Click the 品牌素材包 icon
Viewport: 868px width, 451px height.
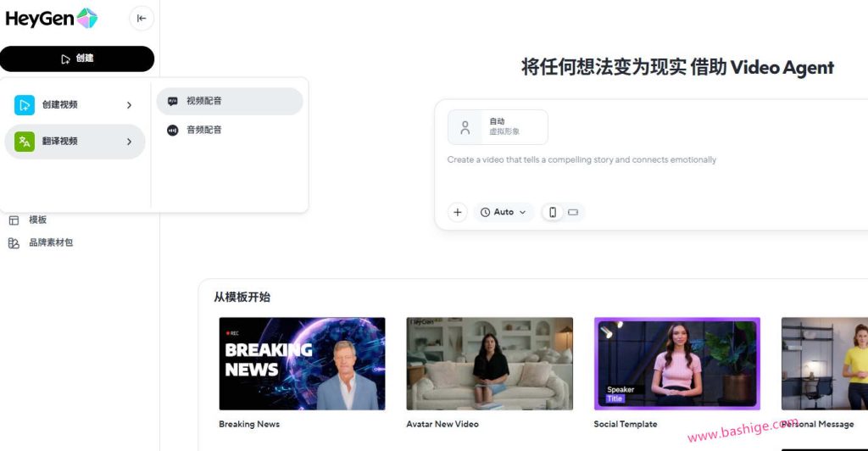[14, 243]
